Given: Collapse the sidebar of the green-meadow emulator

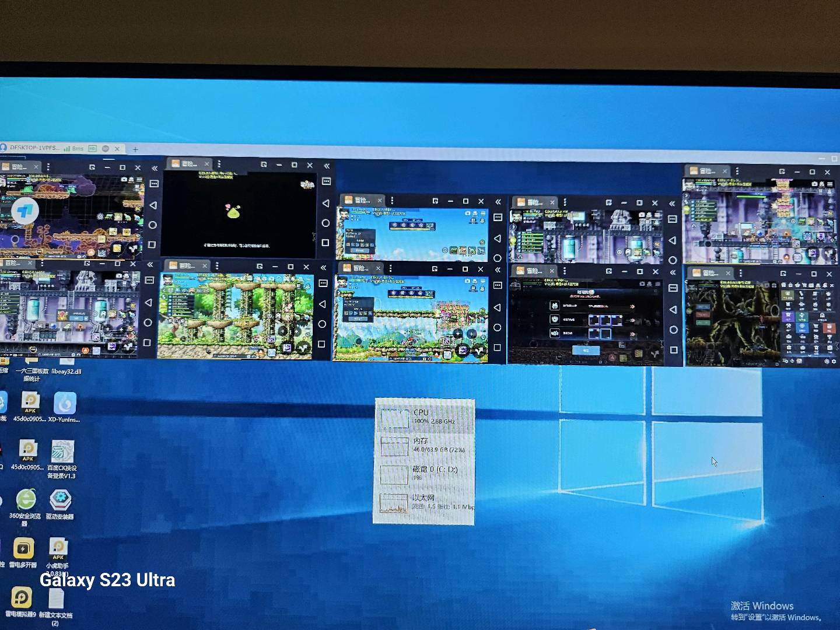Looking at the screenshot, I should (x=498, y=269).
